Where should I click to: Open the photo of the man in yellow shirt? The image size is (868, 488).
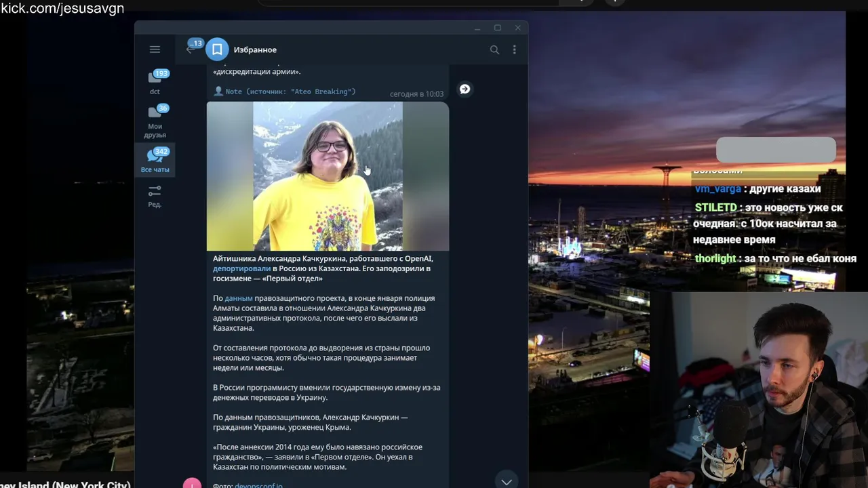[x=328, y=176]
